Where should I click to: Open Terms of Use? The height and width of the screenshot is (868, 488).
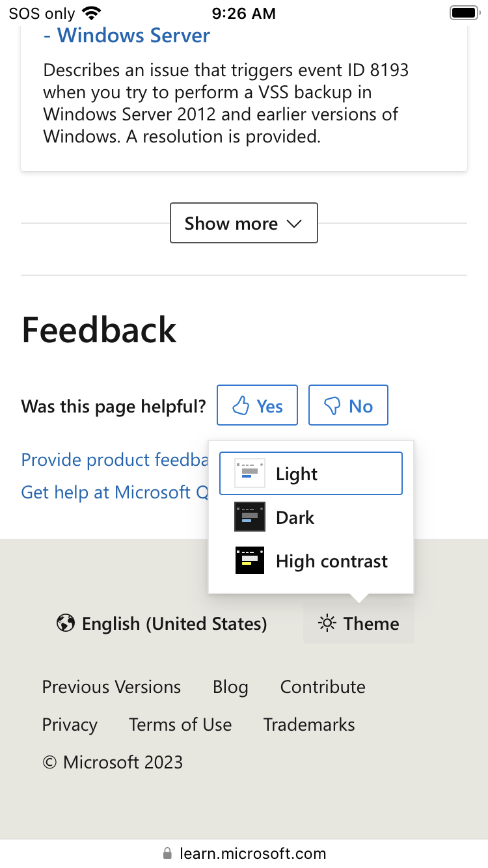[180, 725]
